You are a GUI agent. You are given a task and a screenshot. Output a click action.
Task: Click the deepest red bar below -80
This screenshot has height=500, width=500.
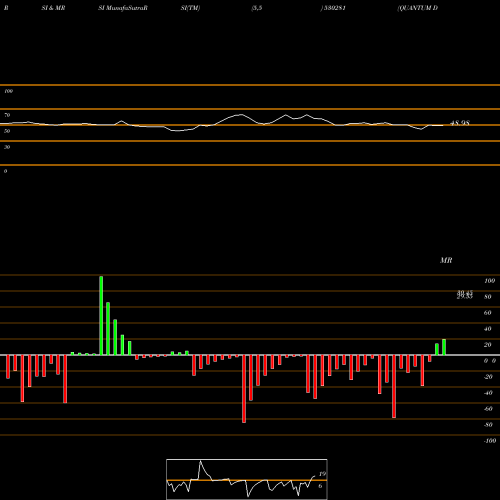(244, 389)
